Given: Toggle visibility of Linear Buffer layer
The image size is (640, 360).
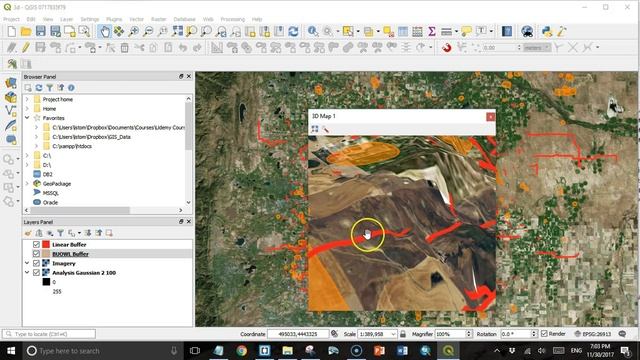Looking at the screenshot, I should [36, 244].
